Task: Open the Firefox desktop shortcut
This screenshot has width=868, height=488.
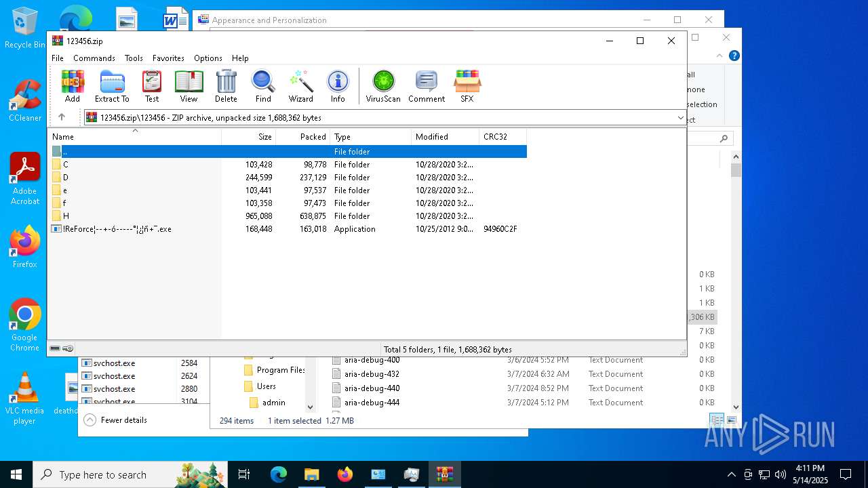Action: (25, 247)
